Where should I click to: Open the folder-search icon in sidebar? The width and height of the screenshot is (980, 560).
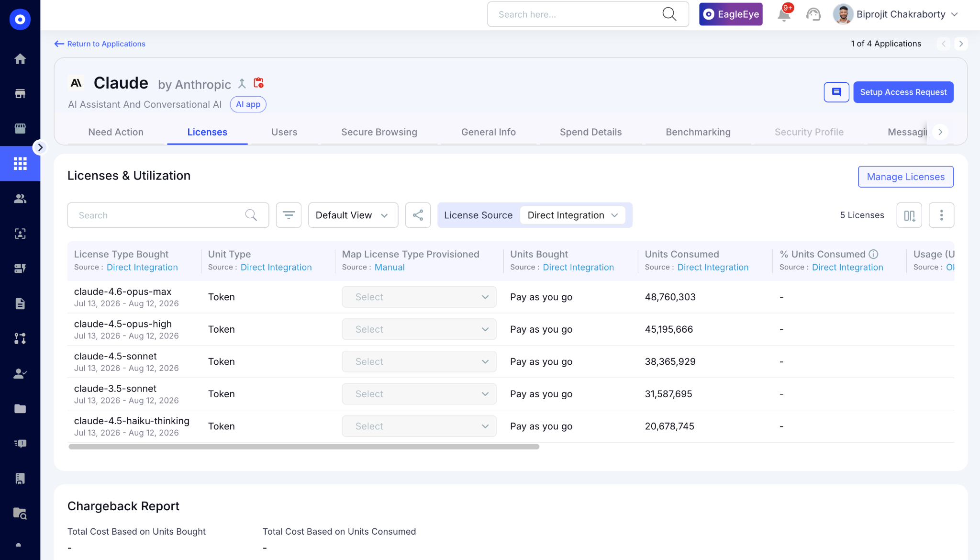coord(20,513)
